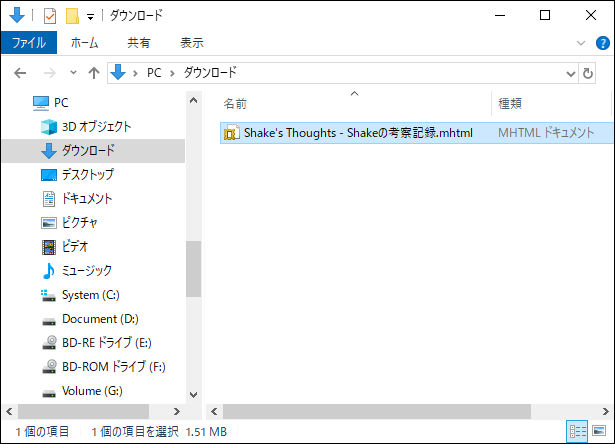615x444 pixels.
Task: Click the Properties checkmark icon in quick access toolbar
Action: 50,16
